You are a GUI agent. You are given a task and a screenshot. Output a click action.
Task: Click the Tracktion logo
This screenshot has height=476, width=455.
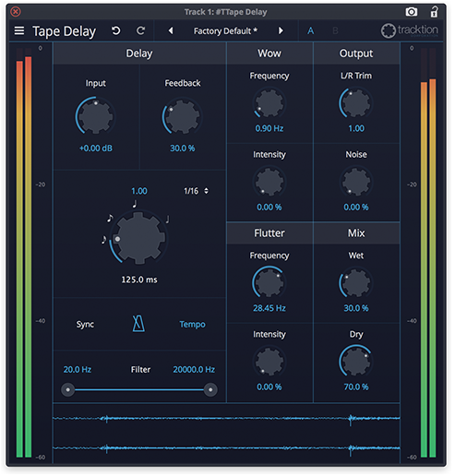[x=410, y=30]
